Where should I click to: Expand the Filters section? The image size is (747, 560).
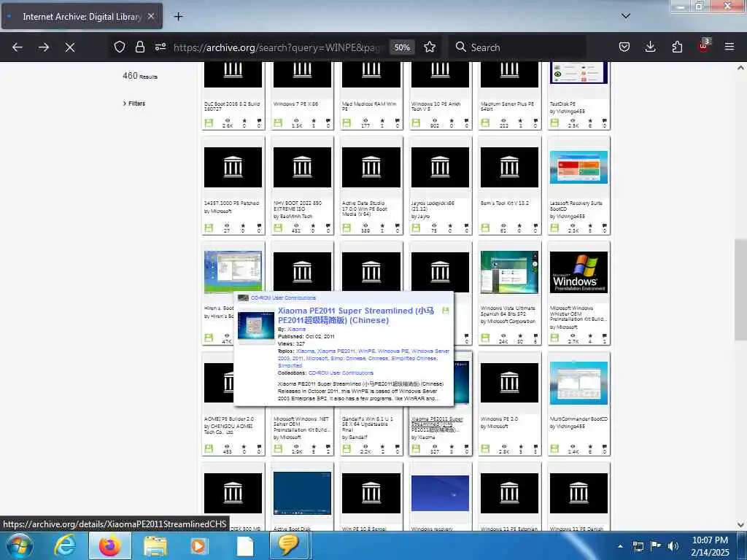[134, 104]
